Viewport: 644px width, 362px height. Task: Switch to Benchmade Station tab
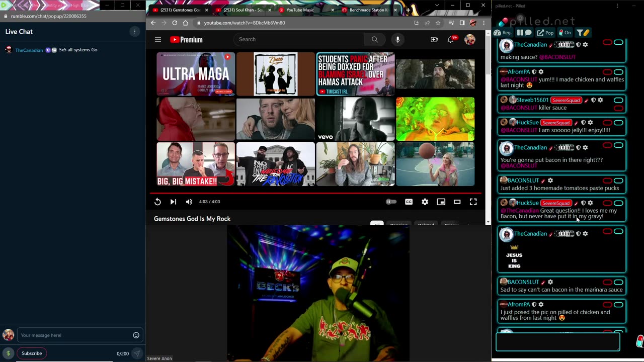370,10
